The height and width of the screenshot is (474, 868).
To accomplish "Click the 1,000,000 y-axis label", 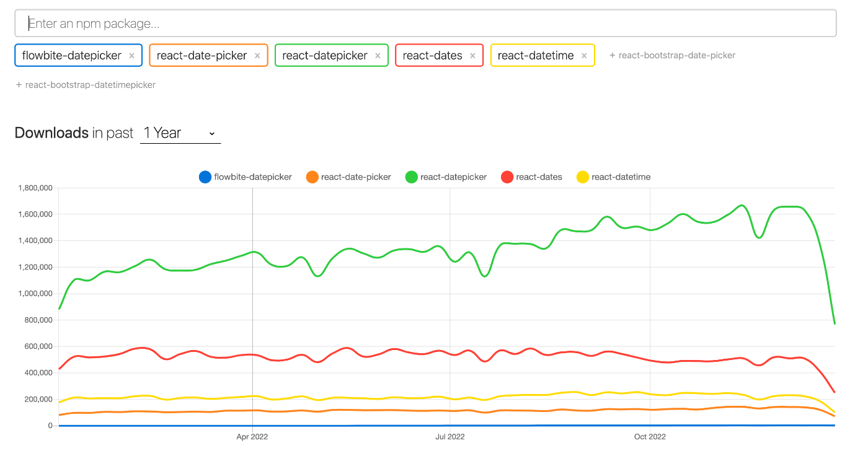I will pos(35,294).
